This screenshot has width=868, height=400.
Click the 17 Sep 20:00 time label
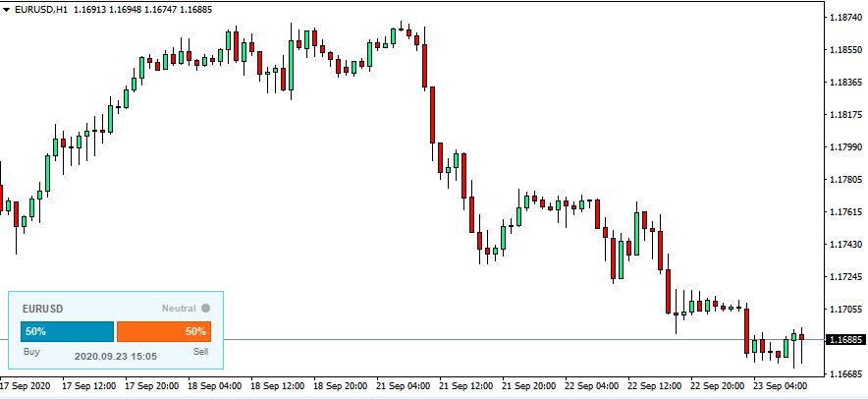point(151,385)
